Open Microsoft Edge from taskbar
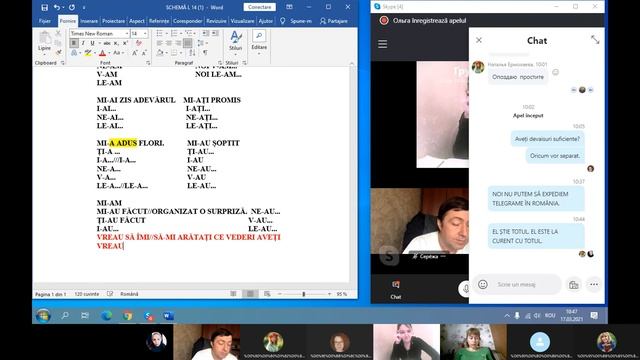 (106, 316)
